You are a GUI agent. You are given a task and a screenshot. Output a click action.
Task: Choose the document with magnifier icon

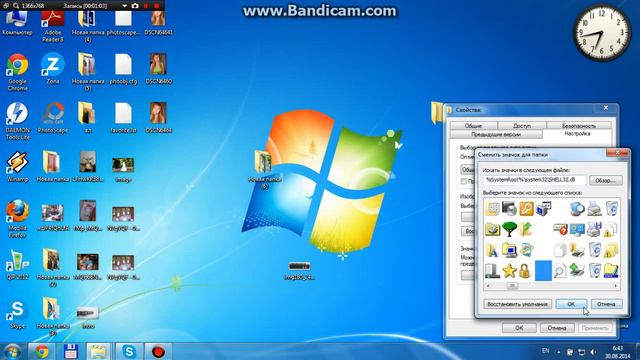coord(560,271)
